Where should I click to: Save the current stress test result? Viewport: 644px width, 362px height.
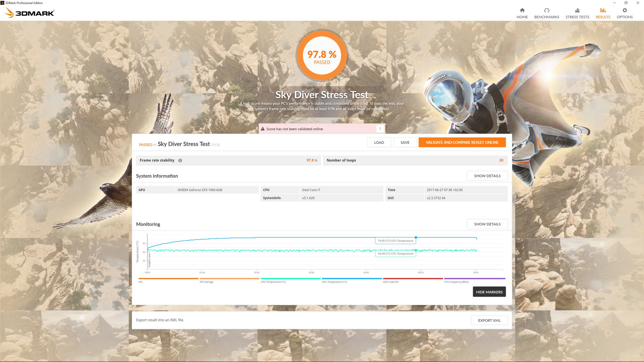point(405,142)
